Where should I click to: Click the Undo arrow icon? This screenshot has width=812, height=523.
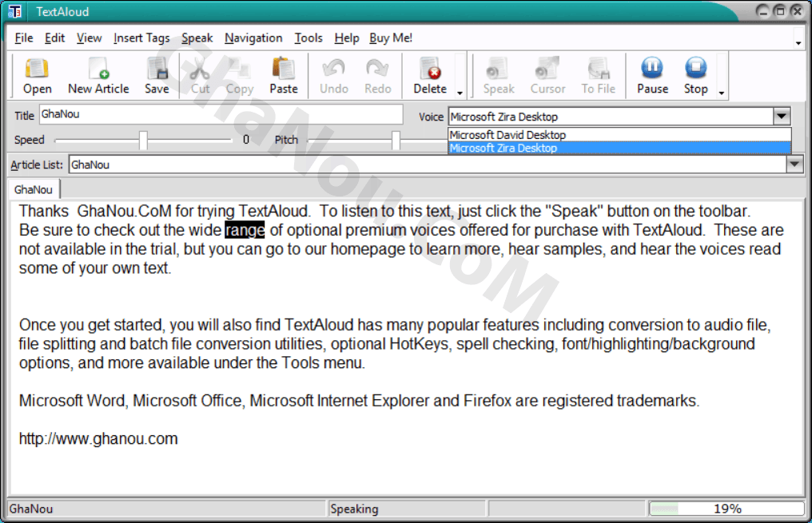tap(333, 76)
